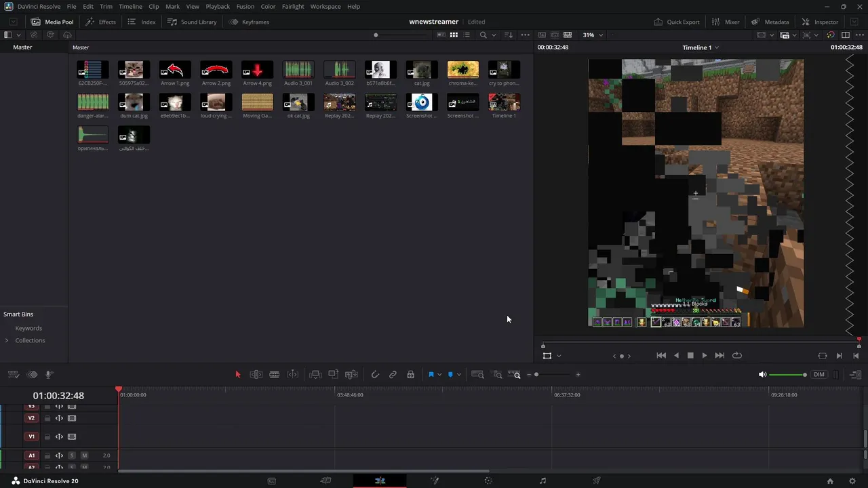Expand the Collections smart bin

(7, 340)
